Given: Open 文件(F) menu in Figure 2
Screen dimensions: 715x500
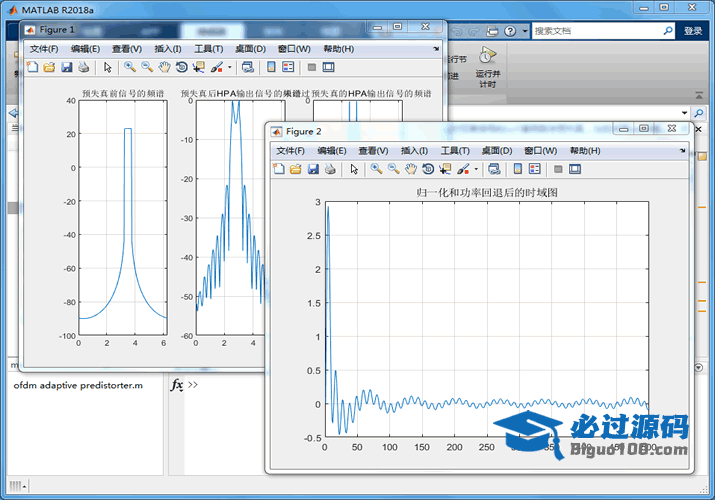Looking at the screenshot, I should coord(290,151).
